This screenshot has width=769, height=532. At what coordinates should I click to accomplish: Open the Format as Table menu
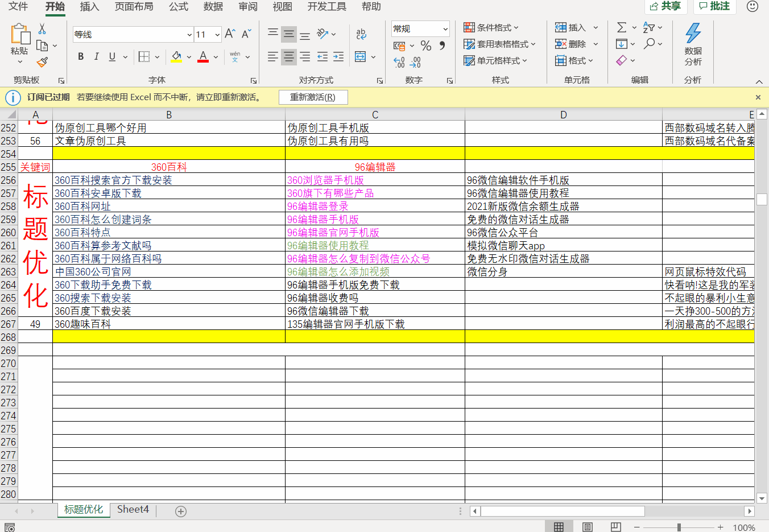click(499, 44)
